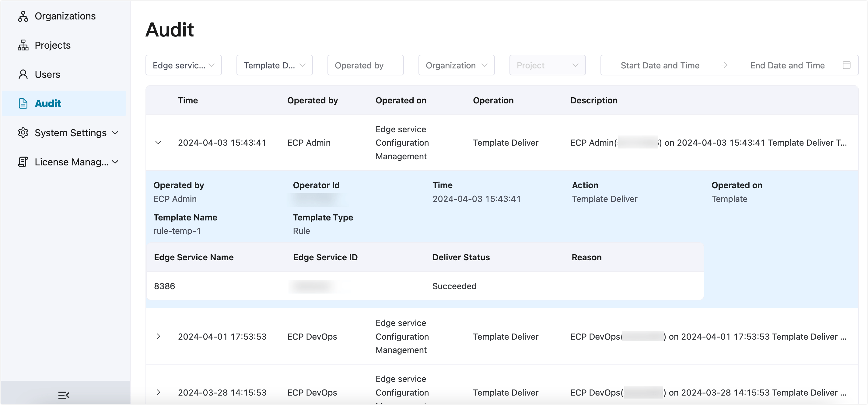Open Users via its sidebar icon
The image size is (868, 405).
pyautogui.click(x=23, y=74)
